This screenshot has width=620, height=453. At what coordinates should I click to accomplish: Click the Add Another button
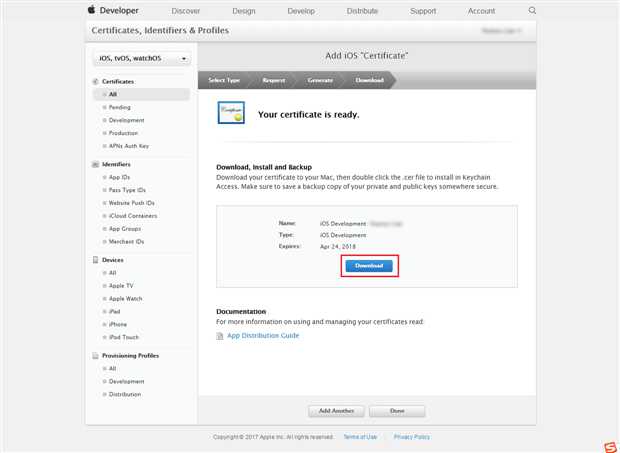pyautogui.click(x=336, y=411)
